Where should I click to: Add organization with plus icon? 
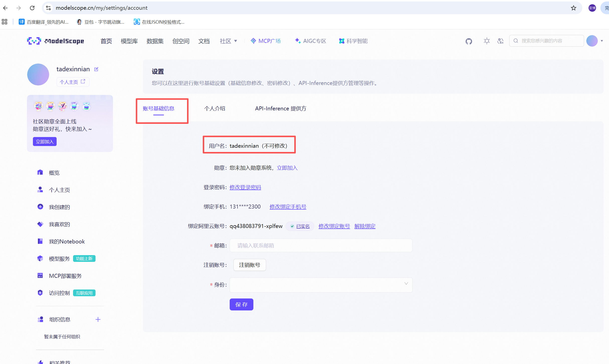[98, 319]
